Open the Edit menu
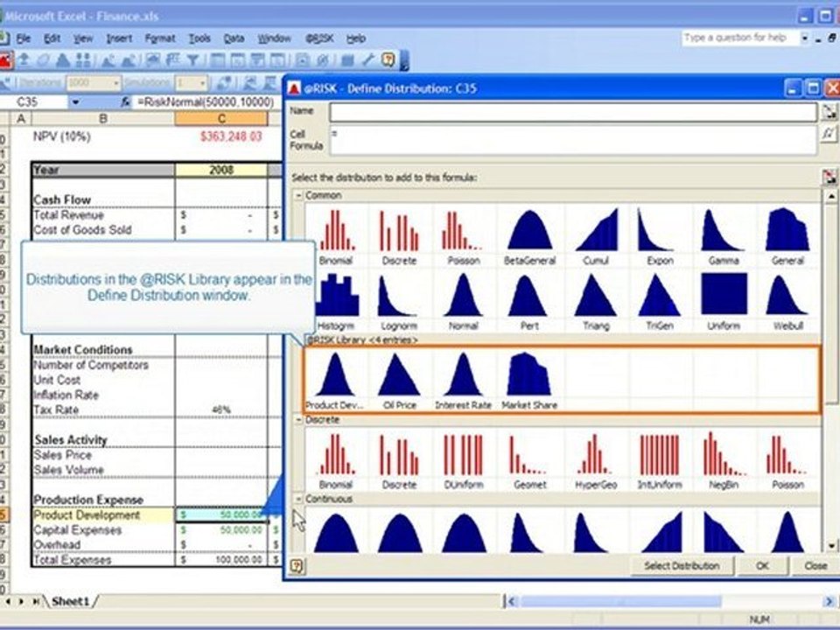The image size is (840, 630). coord(52,38)
